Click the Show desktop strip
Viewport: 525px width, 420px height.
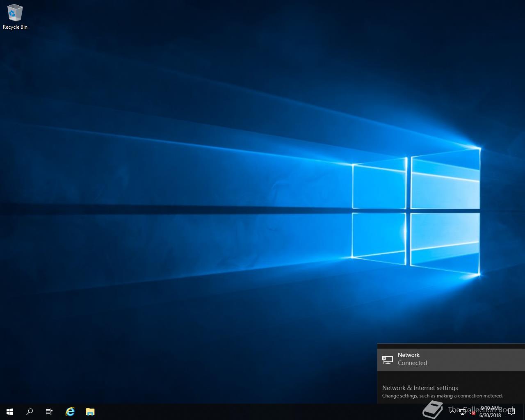[524, 412]
